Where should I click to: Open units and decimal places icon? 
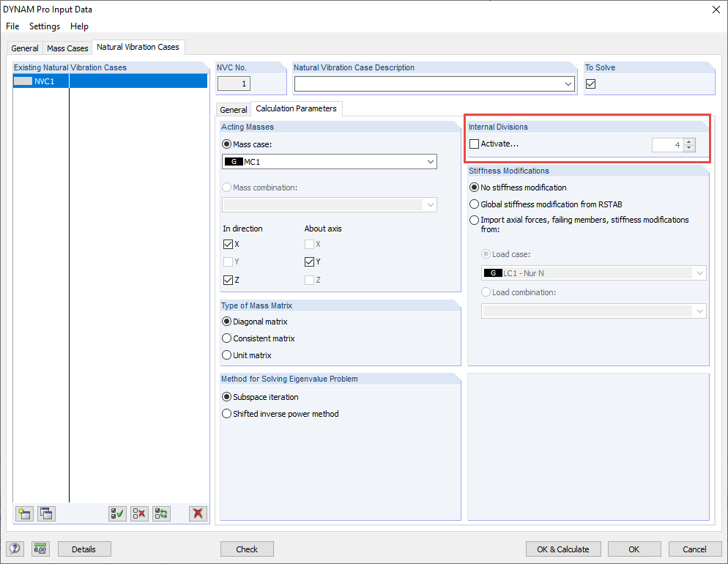40,549
